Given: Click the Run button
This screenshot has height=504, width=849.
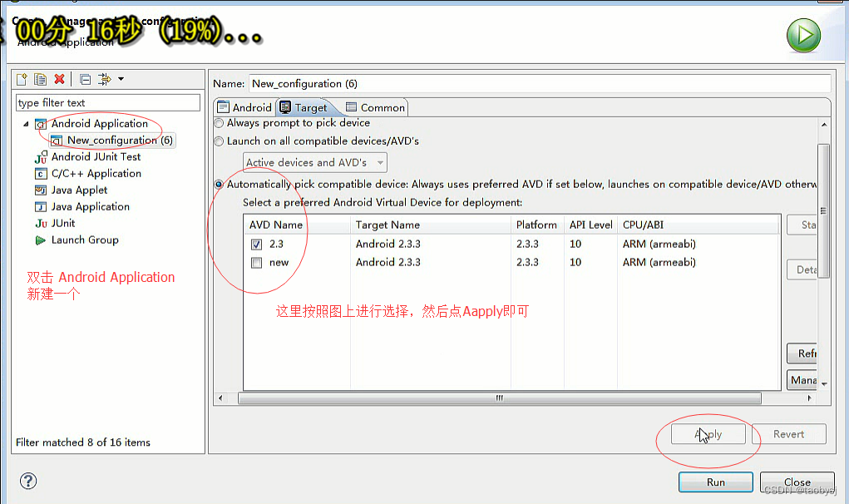Looking at the screenshot, I should 716,482.
